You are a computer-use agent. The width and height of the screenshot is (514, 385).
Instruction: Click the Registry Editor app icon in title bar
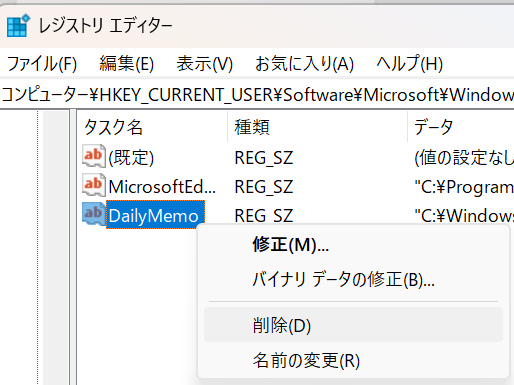(18, 26)
